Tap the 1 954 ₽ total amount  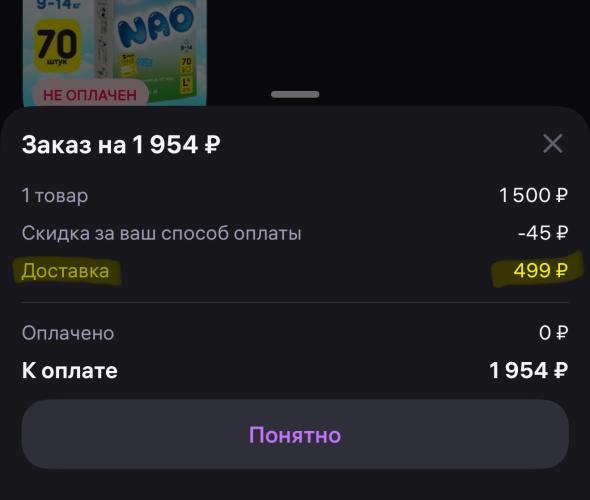click(x=529, y=370)
